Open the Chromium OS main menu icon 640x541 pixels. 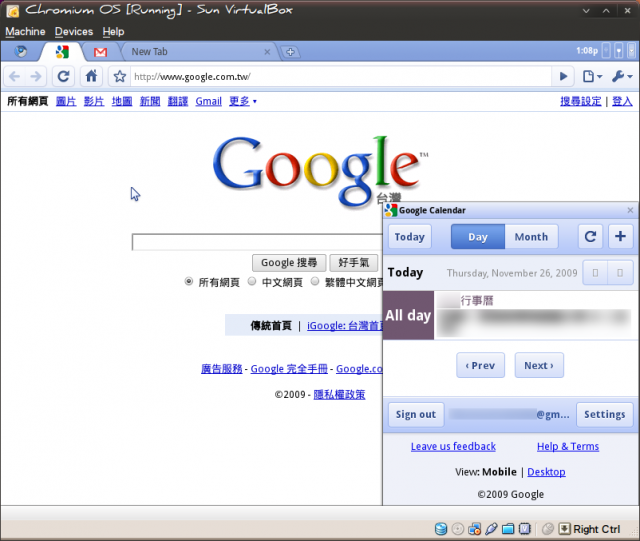20,51
